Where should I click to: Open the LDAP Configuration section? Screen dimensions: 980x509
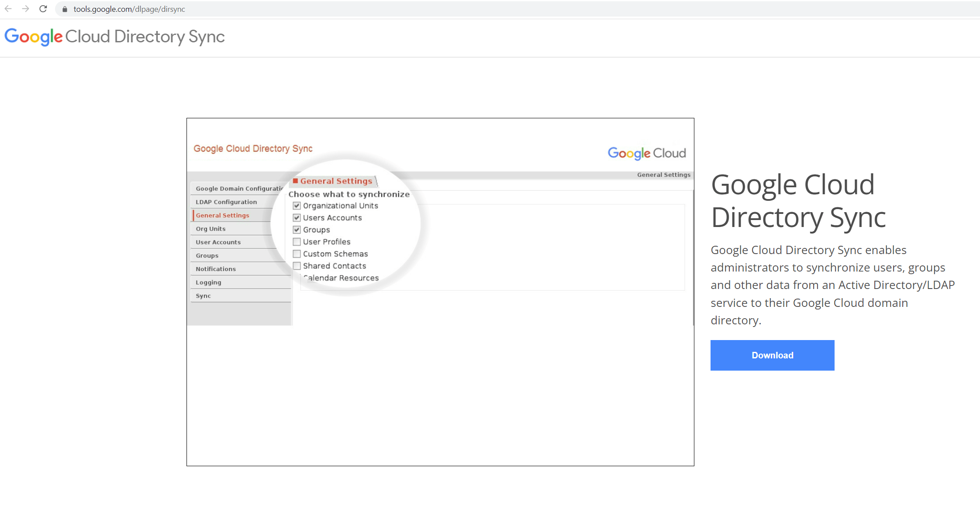[226, 201]
